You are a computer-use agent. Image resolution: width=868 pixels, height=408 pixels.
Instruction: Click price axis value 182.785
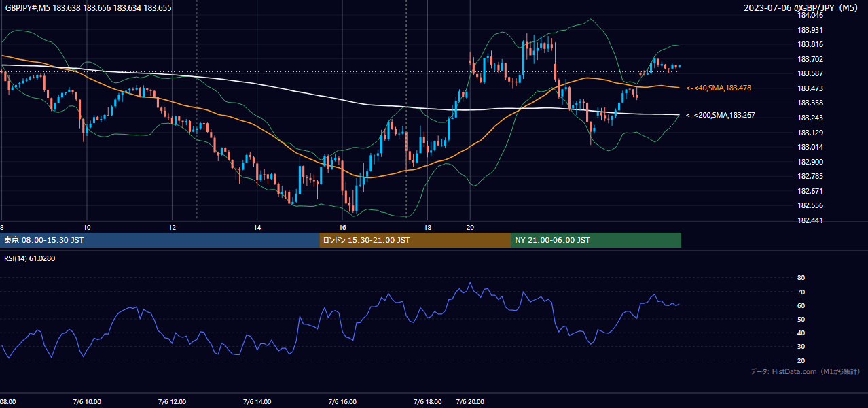click(x=810, y=176)
